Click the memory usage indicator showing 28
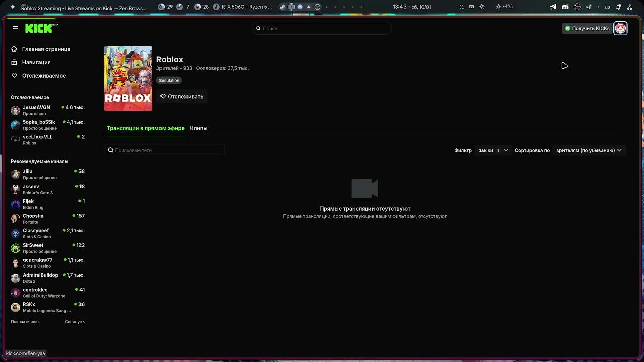Viewport: 644px width, 362px height. click(202, 7)
